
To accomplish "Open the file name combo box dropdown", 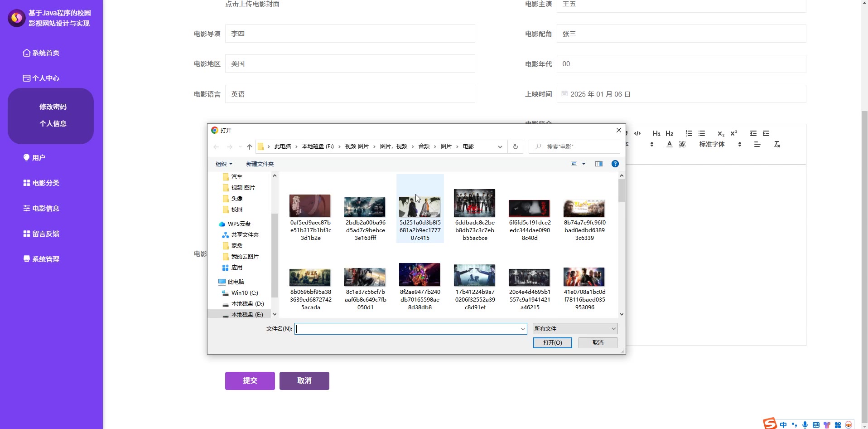I will tap(523, 329).
